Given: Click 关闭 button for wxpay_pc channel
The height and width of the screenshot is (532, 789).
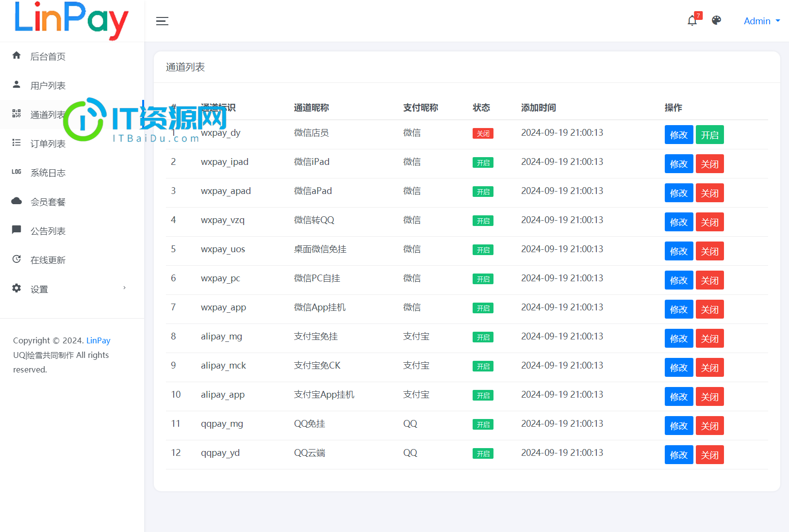Looking at the screenshot, I should pos(710,280).
